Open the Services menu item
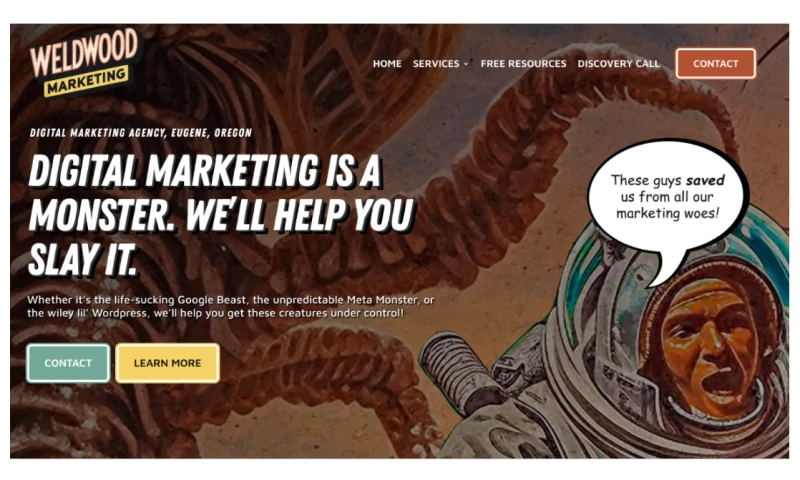 click(x=436, y=64)
